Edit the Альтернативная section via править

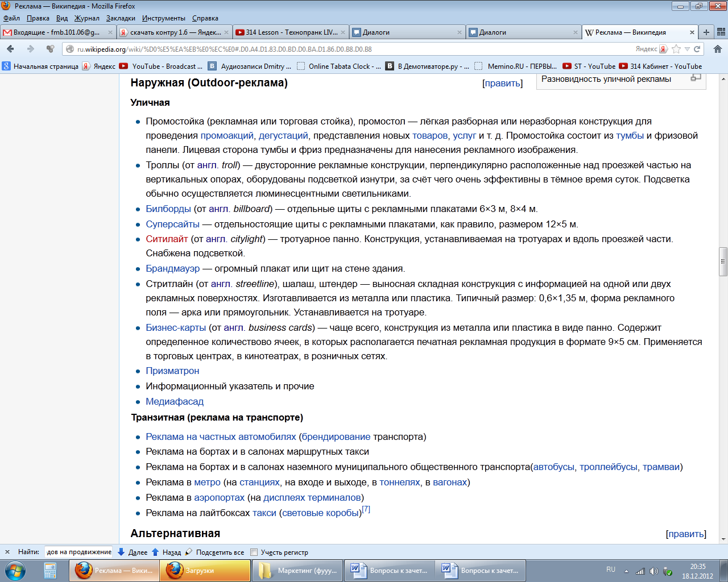tap(686, 534)
